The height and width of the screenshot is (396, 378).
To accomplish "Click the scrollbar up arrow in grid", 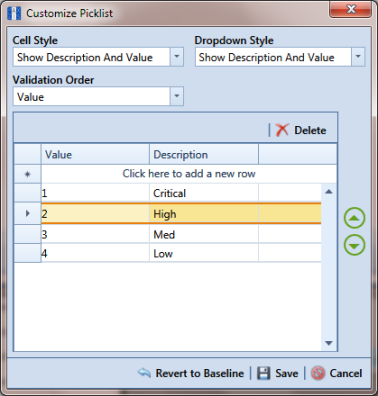I will click(x=329, y=192).
